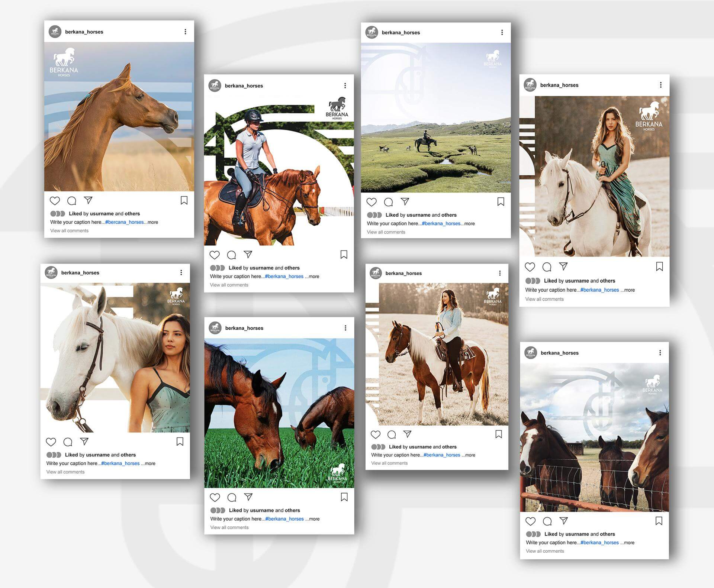
Task: Bookmark the green meadow landscape post
Action: point(501,202)
